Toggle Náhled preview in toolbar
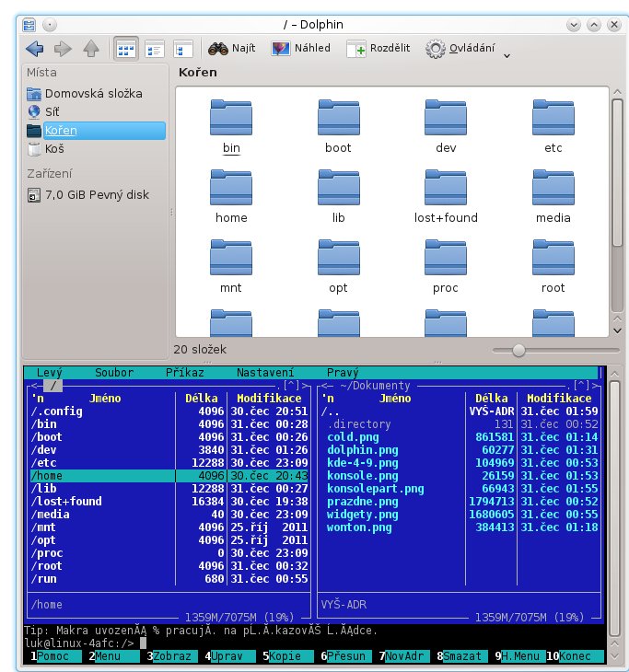The image size is (629, 672). (x=300, y=49)
